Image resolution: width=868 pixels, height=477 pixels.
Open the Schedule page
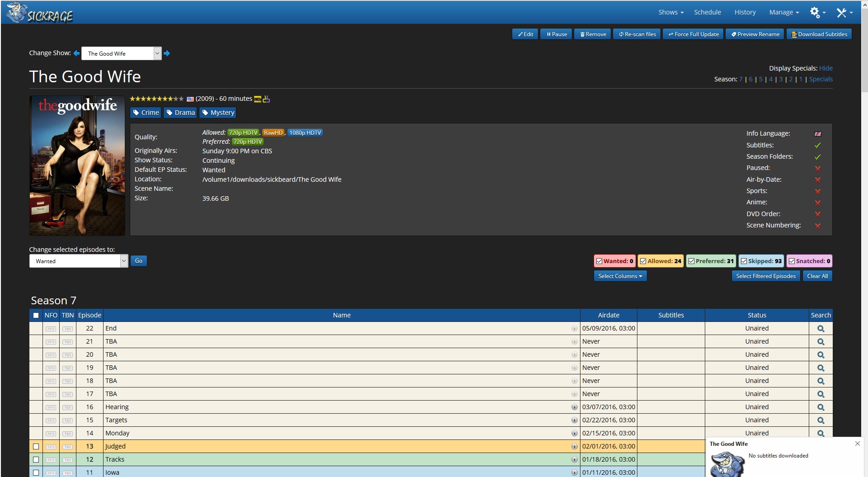point(708,12)
